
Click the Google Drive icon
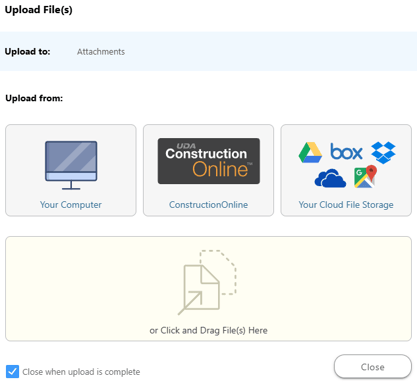[x=310, y=152]
